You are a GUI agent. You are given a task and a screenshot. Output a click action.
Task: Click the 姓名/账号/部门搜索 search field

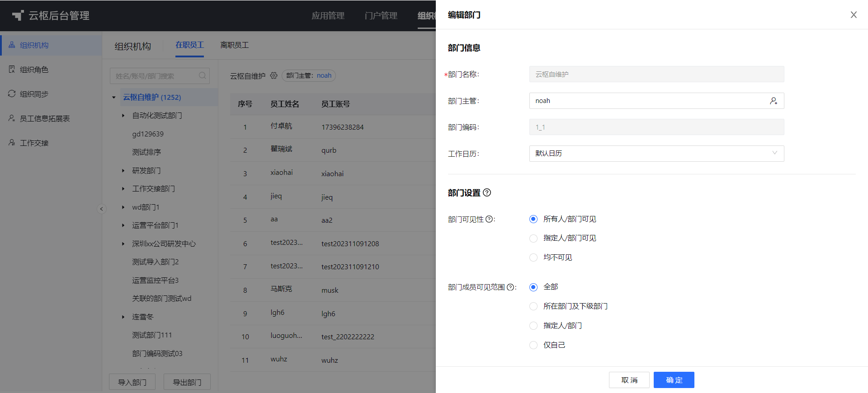160,76
